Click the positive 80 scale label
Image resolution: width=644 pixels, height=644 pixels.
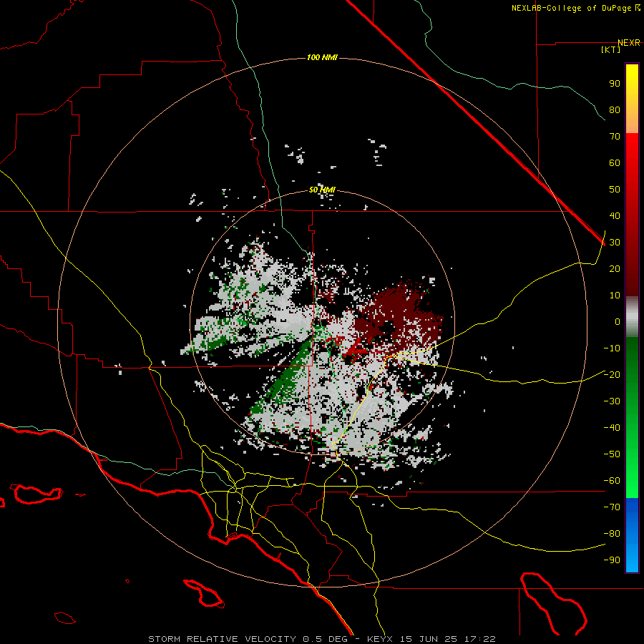coord(615,109)
